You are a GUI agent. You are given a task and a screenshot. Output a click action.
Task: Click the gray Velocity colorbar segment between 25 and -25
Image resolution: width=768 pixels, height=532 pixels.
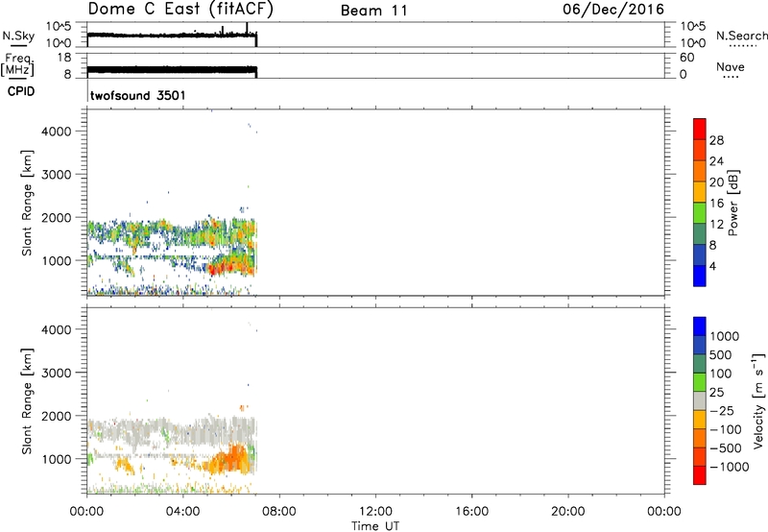(700, 400)
